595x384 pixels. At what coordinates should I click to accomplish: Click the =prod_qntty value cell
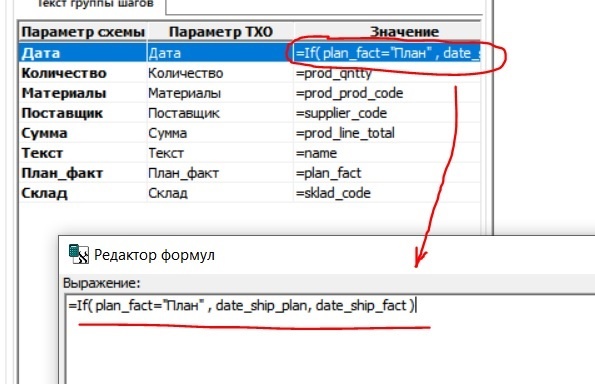point(387,73)
